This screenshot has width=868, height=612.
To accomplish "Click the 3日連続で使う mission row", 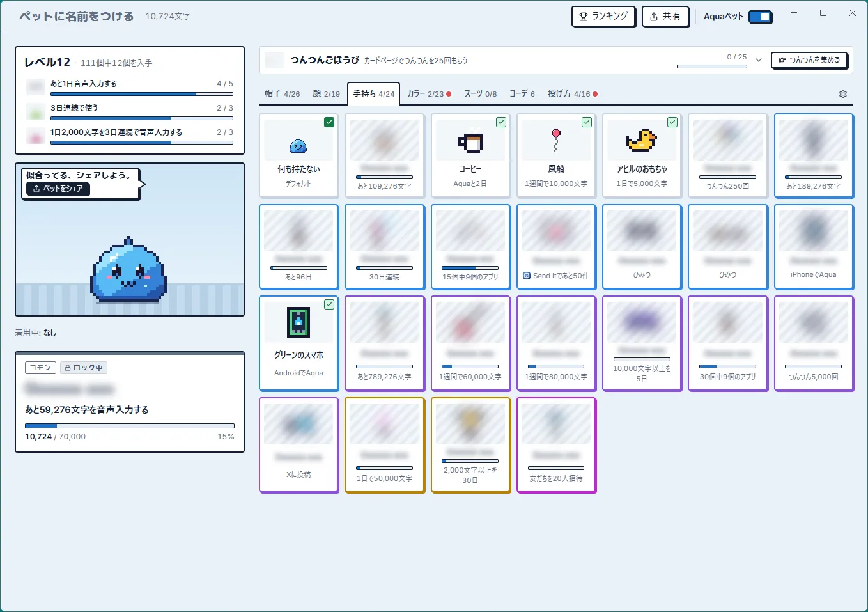I will [x=130, y=111].
